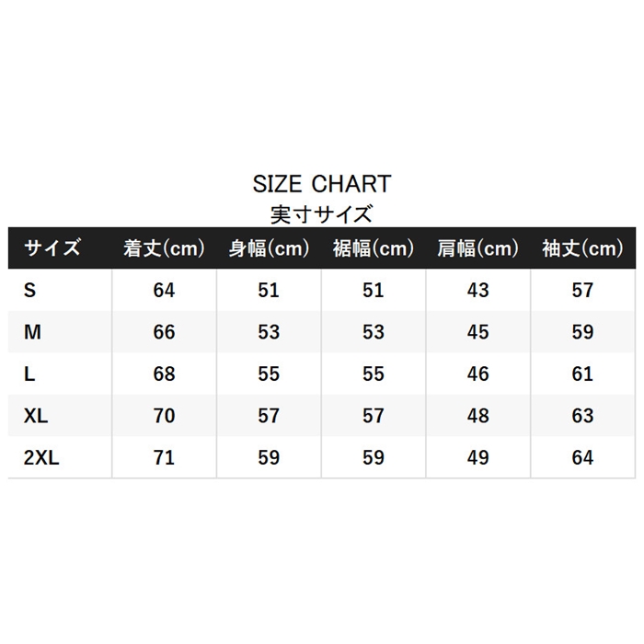The height and width of the screenshot is (644, 644).
Task: Click the 袖丈(cm) column header
Action: 582,248
